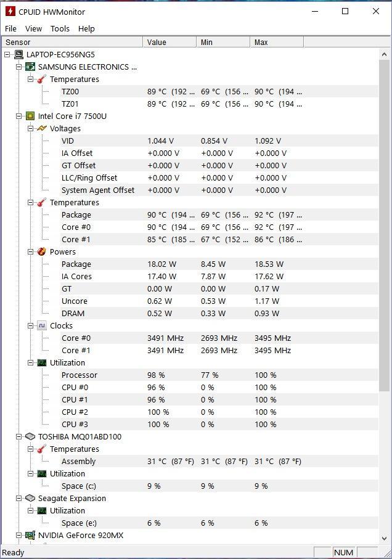Click the Clocks waveform icon

(x=42, y=325)
